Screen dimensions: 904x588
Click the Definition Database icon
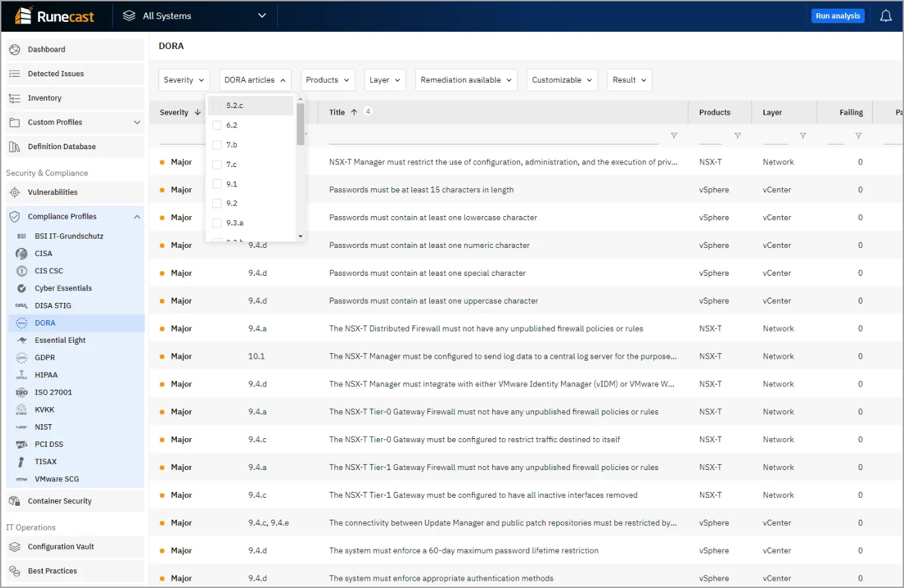pos(15,147)
